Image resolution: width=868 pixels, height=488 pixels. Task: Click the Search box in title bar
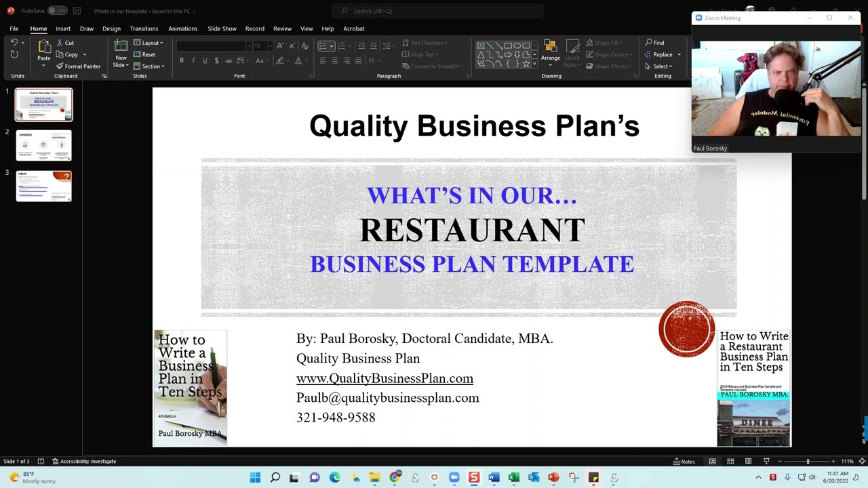(437, 11)
